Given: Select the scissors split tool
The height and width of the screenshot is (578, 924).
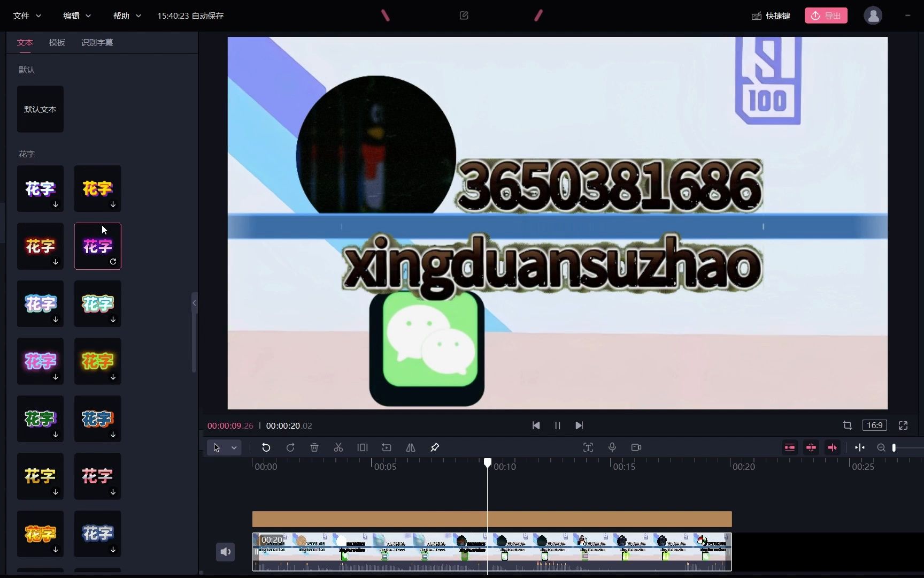Looking at the screenshot, I should (338, 447).
